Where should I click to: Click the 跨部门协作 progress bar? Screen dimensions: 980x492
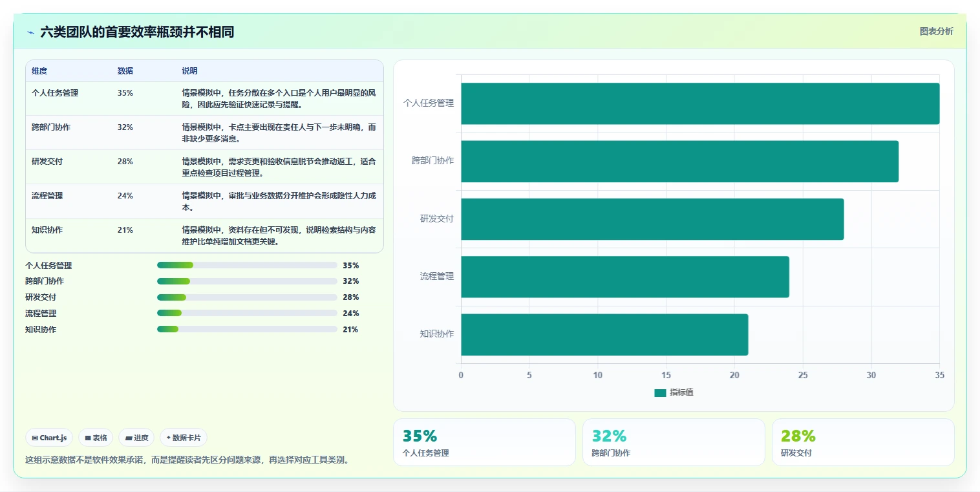pyautogui.click(x=247, y=281)
